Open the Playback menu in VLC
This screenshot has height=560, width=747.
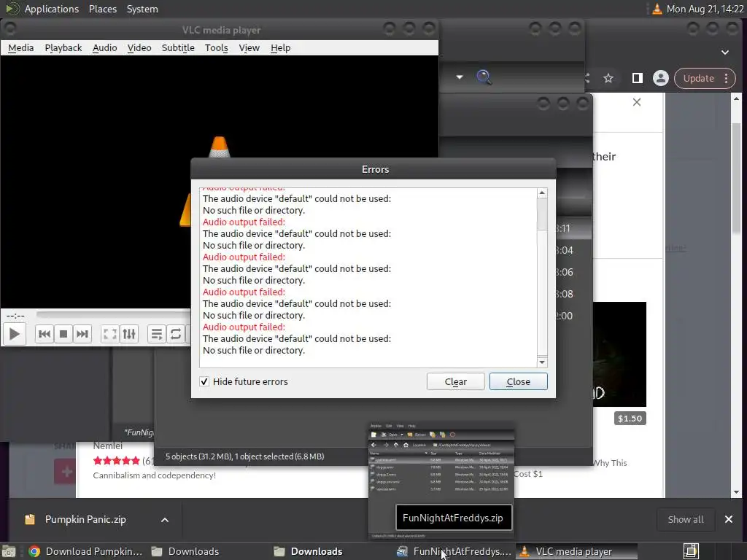point(63,47)
